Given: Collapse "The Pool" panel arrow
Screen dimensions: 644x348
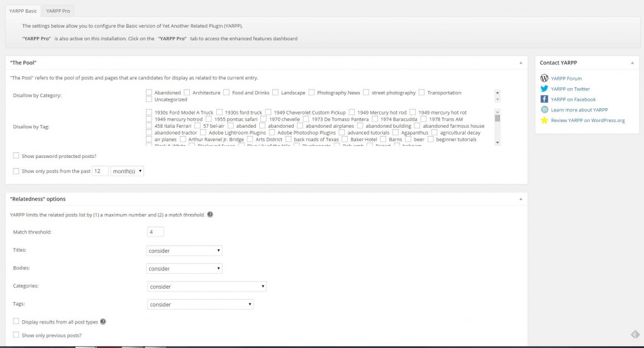Looking at the screenshot, I should coord(520,63).
